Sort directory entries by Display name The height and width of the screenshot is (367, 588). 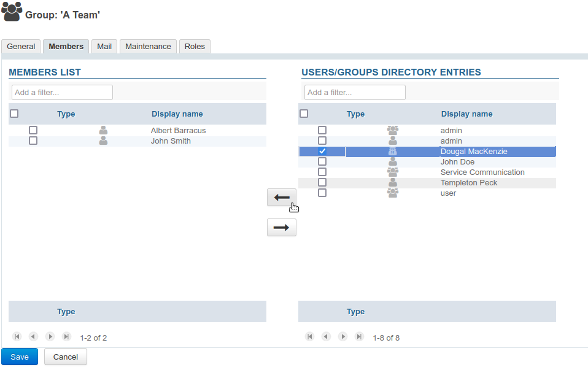tap(466, 114)
